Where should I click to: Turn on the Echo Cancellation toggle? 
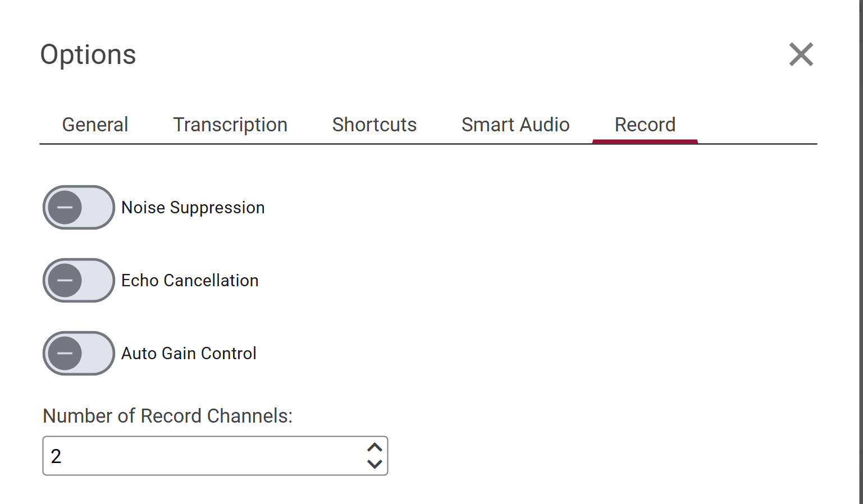click(x=79, y=281)
